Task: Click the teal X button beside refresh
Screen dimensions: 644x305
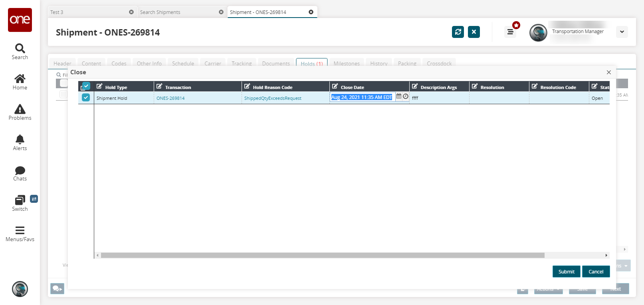Action: point(474,32)
